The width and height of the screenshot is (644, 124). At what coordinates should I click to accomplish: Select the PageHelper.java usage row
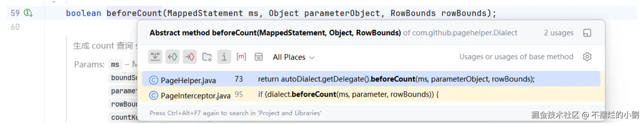[371, 79]
